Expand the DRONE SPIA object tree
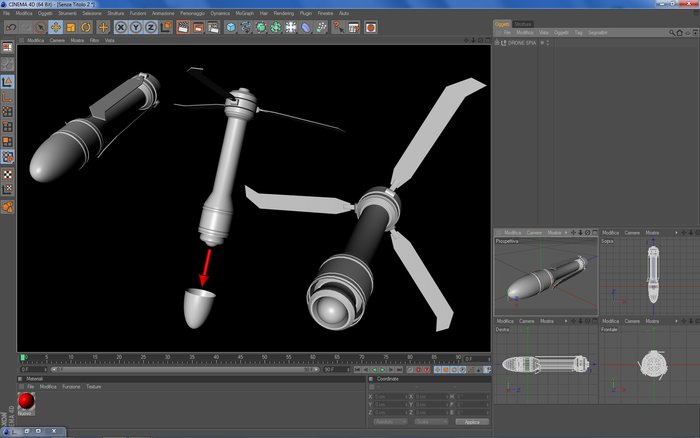The height and width of the screenshot is (438, 700). coord(498,43)
